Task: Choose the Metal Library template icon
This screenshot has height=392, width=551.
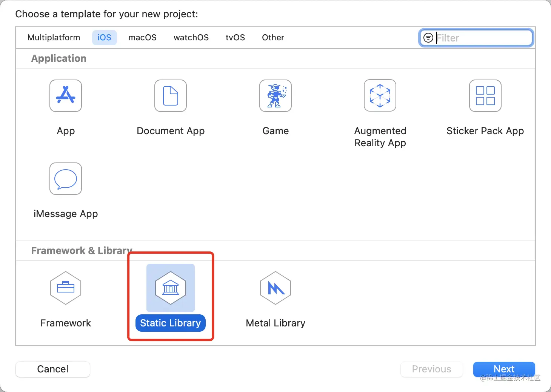Action: pyautogui.click(x=275, y=288)
